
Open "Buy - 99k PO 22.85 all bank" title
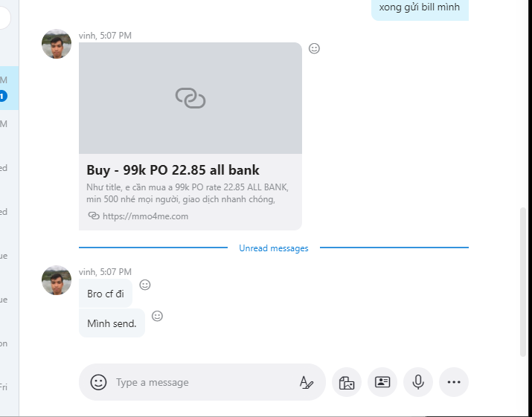coord(173,170)
